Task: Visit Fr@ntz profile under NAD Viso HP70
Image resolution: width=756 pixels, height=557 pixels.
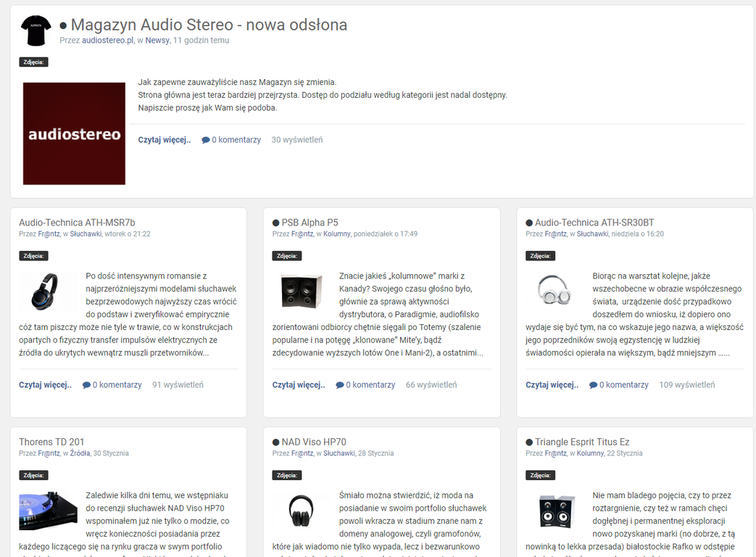Action: [x=302, y=453]
